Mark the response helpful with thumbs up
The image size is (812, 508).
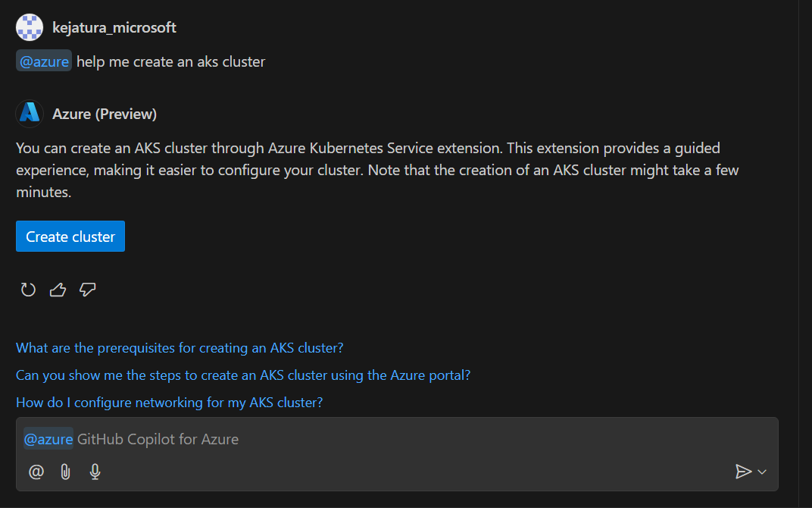click(x=58, y=289)
